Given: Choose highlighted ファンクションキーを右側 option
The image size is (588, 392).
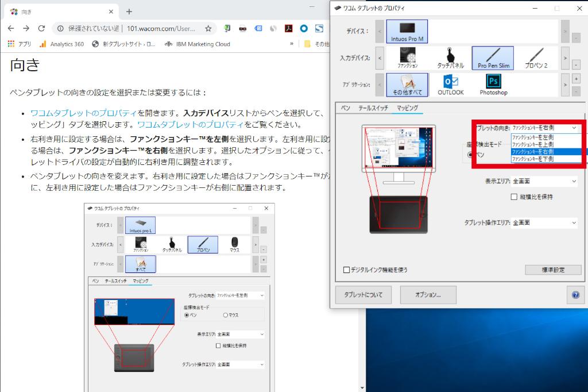Looking at the screenshot, I should click(x=547, y=152).
